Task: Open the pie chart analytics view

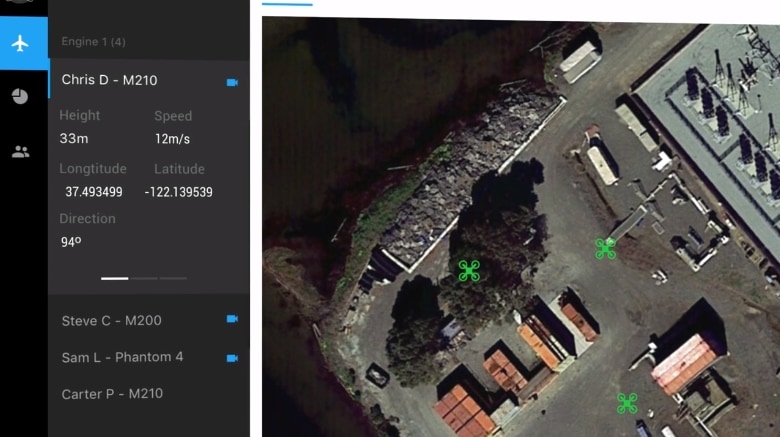Action: pos(20,97)
